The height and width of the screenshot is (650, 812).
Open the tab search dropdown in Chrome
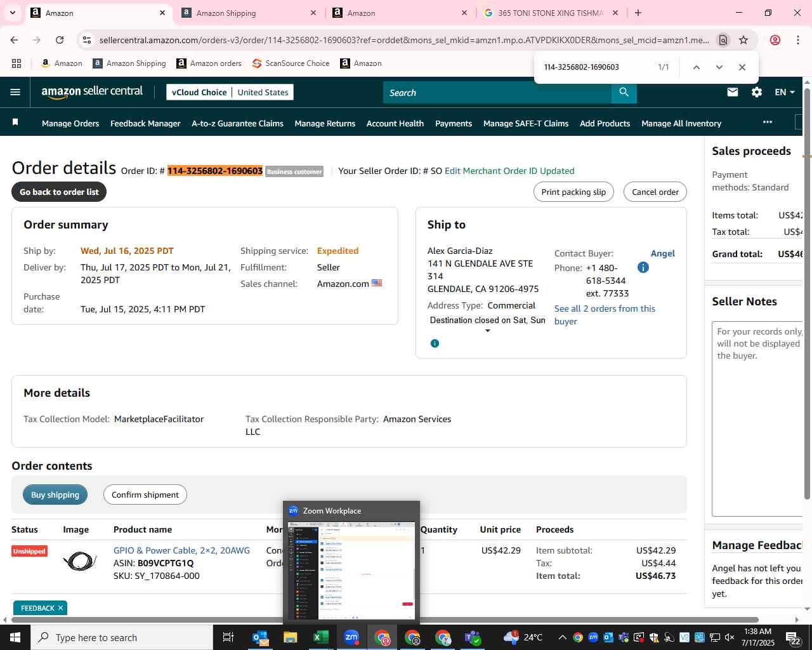pyautogui.click(x=13, y=13)
